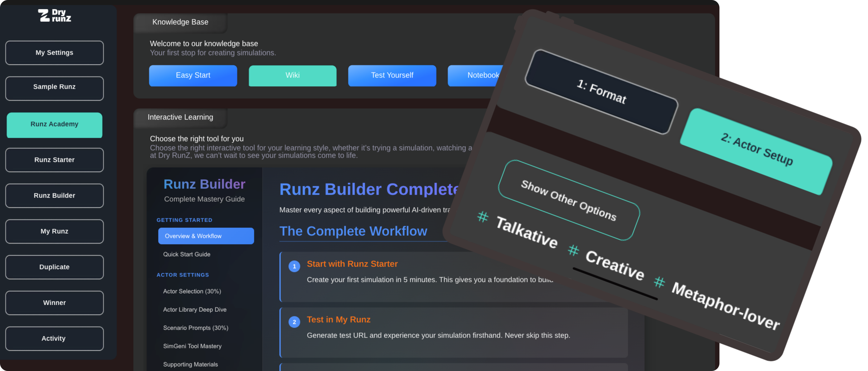Click step 2 number badge
Viewport: 868px width, 371px height.
[x=294, y=322]
